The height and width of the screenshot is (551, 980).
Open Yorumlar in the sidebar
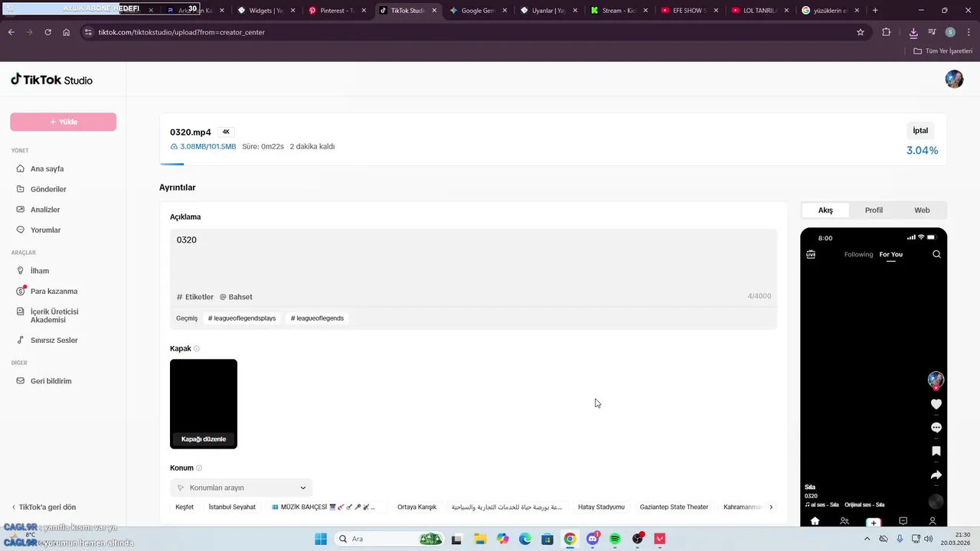(x=45, y=230)
